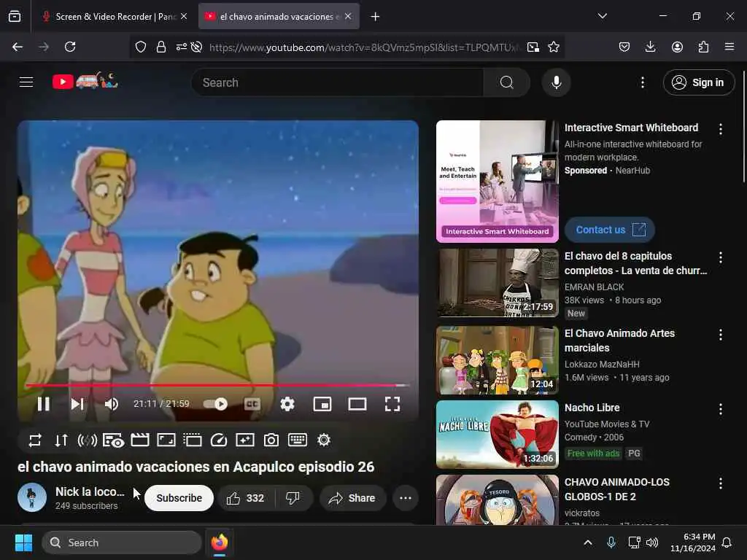The image size is (747, 560).
Task: Open Windows Start menu
Action: pyautogui.click(x=23, y=542)
